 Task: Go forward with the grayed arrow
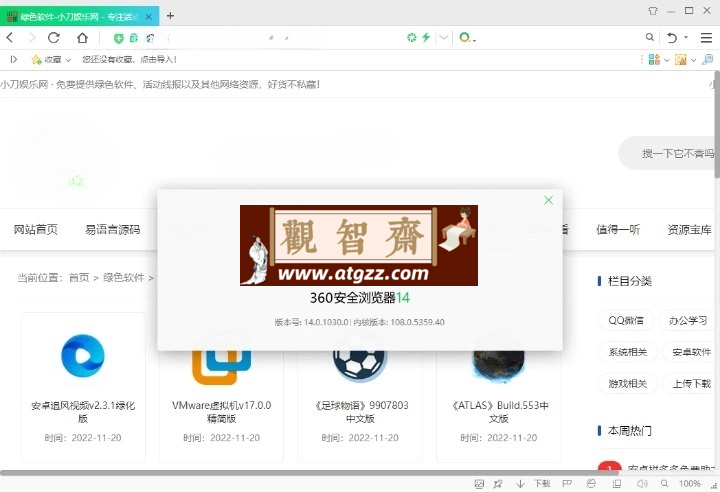point(32,38)
